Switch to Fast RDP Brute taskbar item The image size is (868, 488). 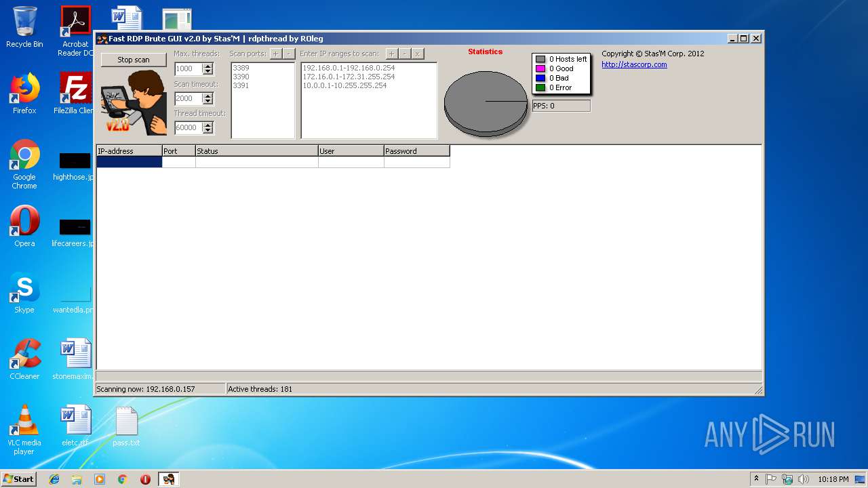(168, 479)
